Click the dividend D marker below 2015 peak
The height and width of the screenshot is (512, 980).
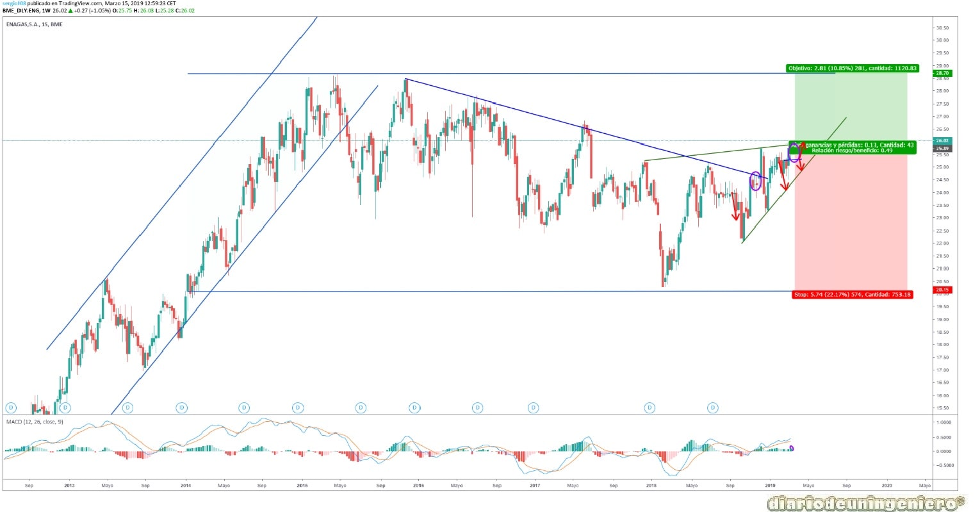click(x=298, y=407)
